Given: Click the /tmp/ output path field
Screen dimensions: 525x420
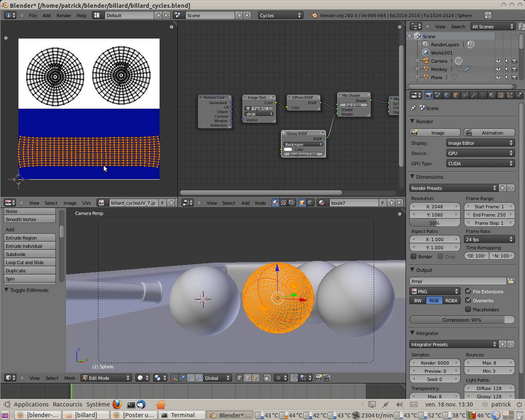Looking at the screenshot, I should pyautogui.click(x=458, y=281).
